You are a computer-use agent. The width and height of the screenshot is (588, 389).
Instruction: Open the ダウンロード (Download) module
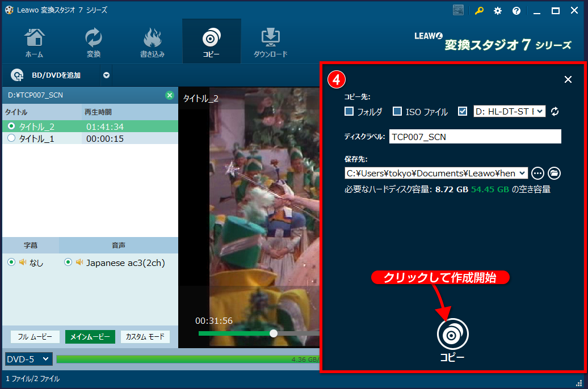pyautogui.click(x=270, y=40)
